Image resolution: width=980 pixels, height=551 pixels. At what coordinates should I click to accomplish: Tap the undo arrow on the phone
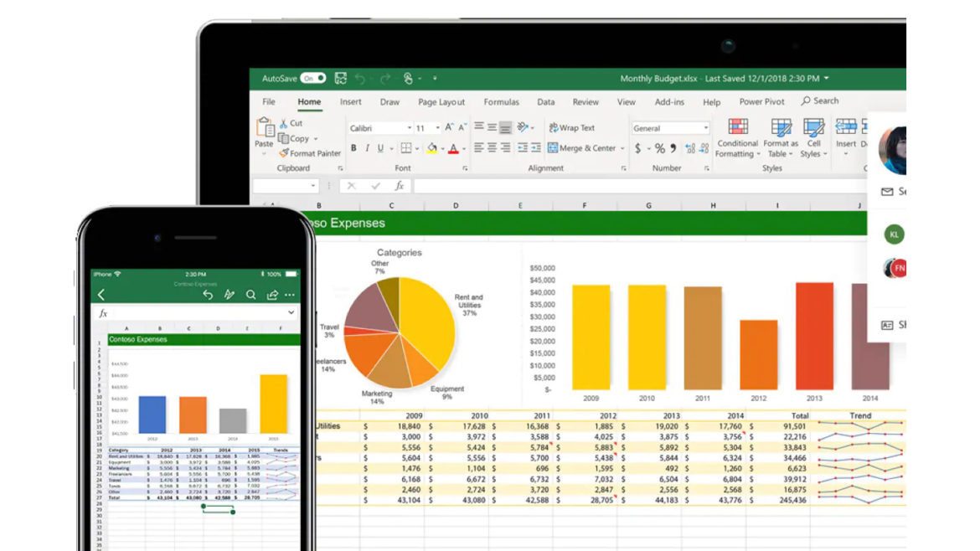(x=209, y=295)
